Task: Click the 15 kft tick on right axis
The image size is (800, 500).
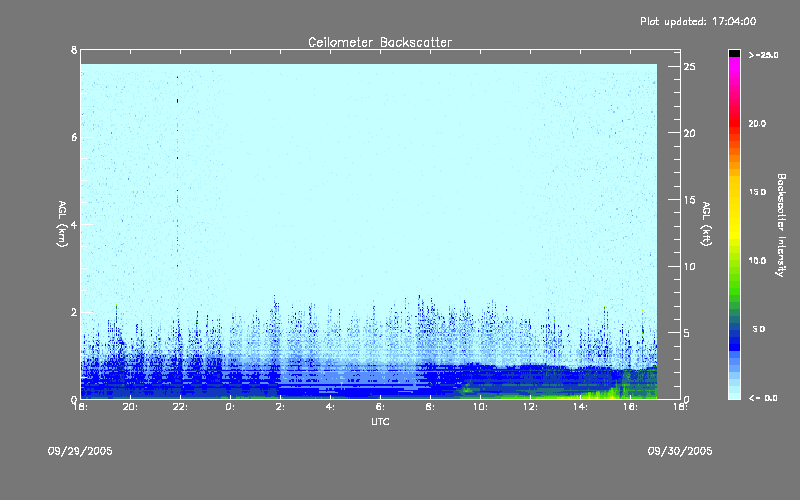Action: click(x=689, y=200)
